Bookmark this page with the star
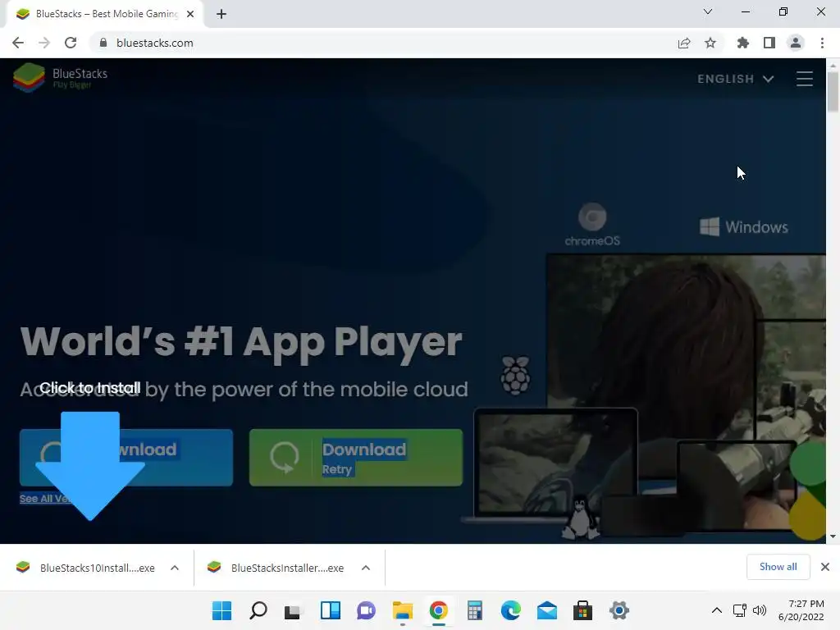Screen dimensions: 840x630 point(710,43)
